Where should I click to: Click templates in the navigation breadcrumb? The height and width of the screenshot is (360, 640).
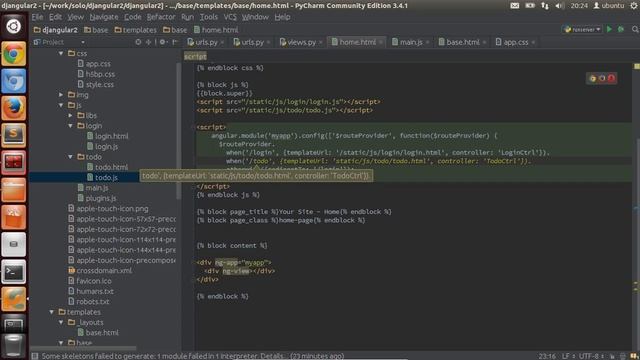click(136, 30)
